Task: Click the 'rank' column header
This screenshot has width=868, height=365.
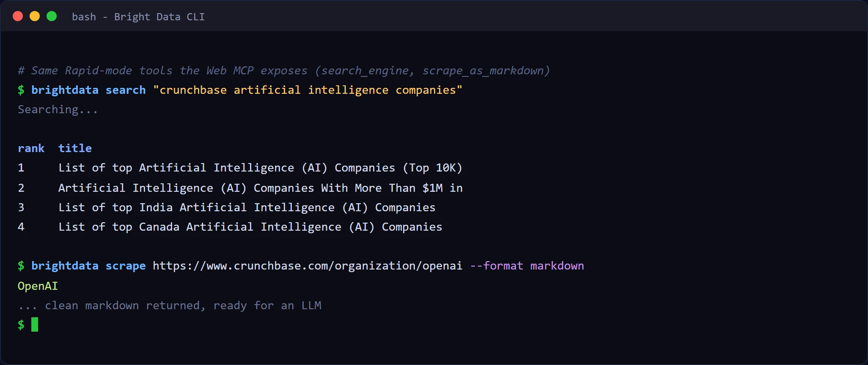Action: point(31,148)
